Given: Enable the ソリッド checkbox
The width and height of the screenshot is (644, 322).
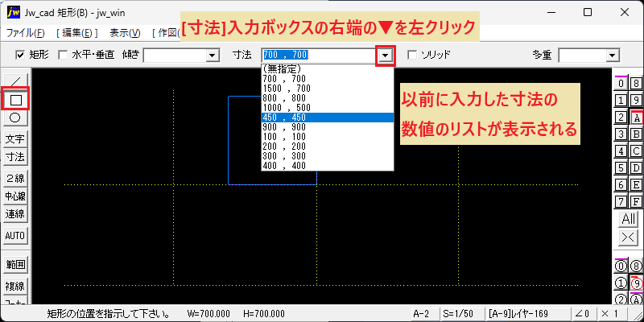Looking at the screenshot, I should [x=412, y=55].
